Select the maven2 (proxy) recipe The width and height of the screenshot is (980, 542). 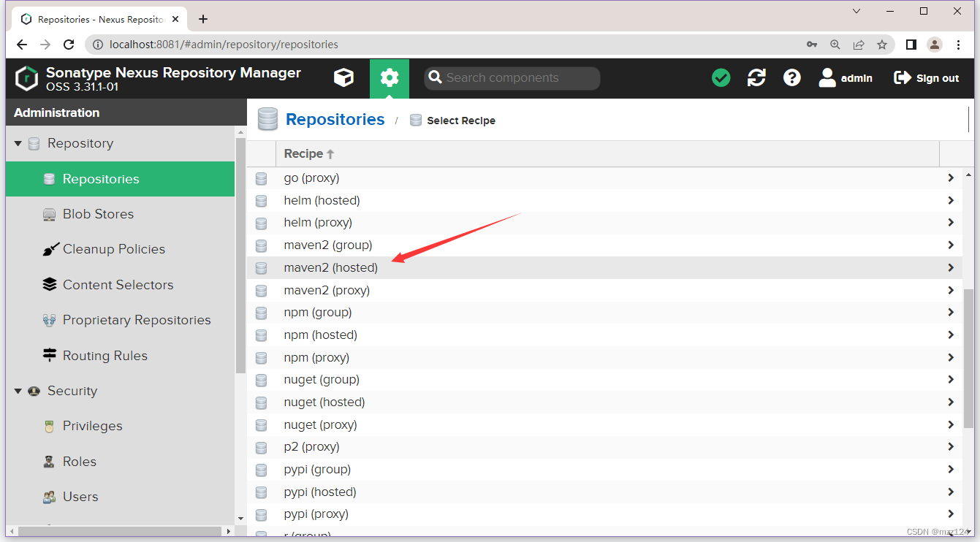(605, 290)
